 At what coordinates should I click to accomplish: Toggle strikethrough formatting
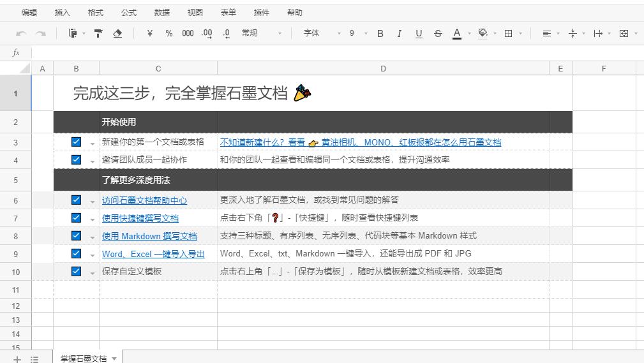[x=438, y=34]
